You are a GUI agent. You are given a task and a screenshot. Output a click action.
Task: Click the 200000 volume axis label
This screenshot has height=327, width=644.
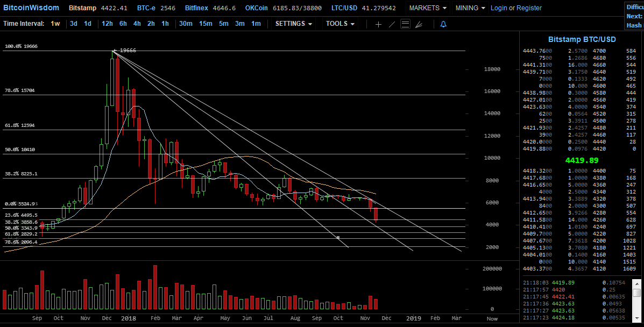pyautogui.click(x=492, y=269)
